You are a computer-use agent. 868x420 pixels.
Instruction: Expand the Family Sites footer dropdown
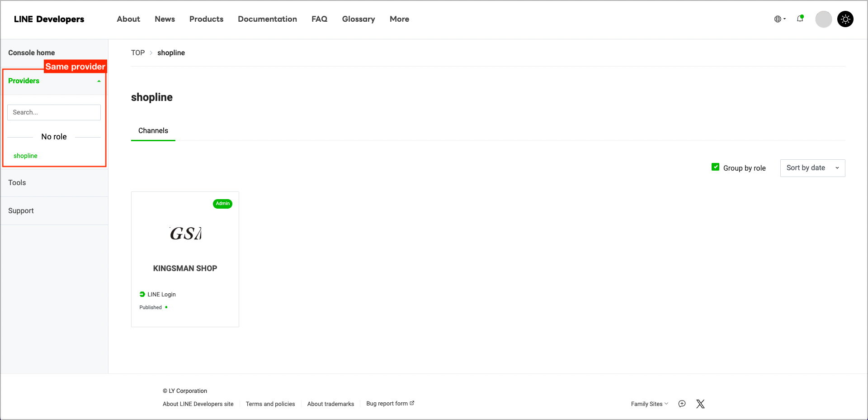[x=649, y=404]
